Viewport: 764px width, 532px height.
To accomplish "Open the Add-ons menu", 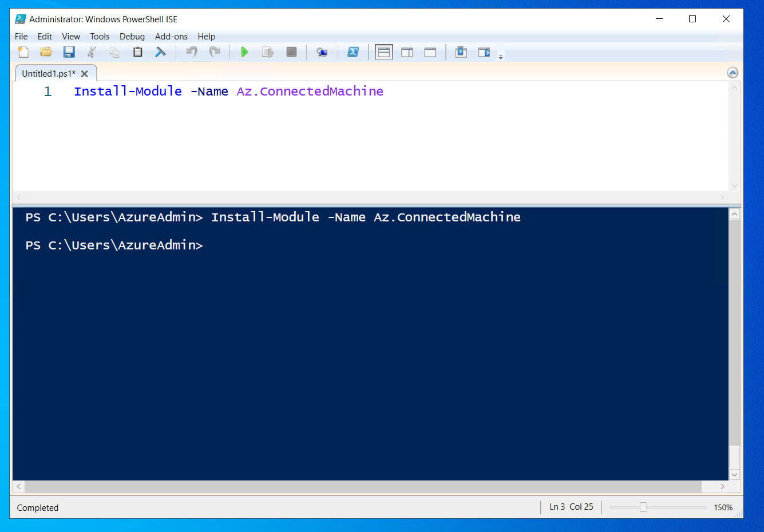I will (x=171, y=36).
